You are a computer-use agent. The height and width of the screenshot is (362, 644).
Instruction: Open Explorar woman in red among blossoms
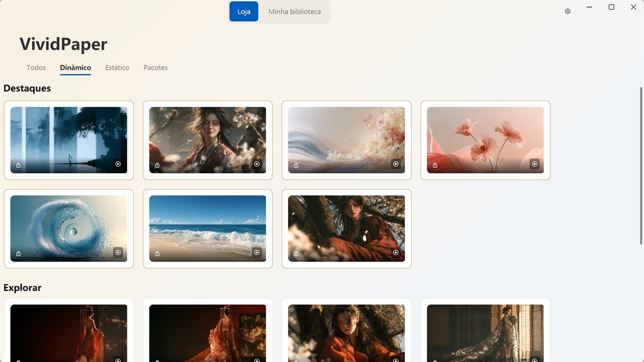pyautogui.click(x=347, y=333)
